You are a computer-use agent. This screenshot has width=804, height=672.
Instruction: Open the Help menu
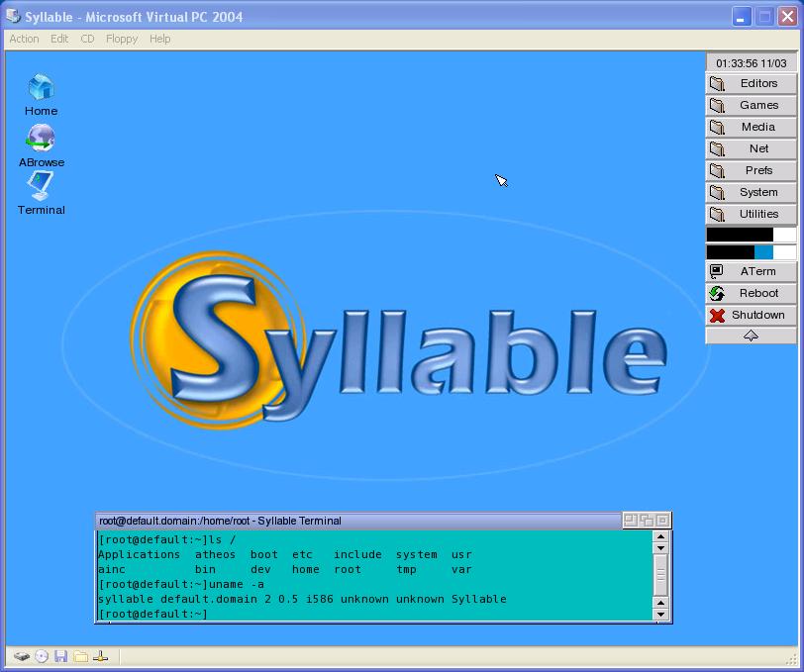[x=160, y=39]
